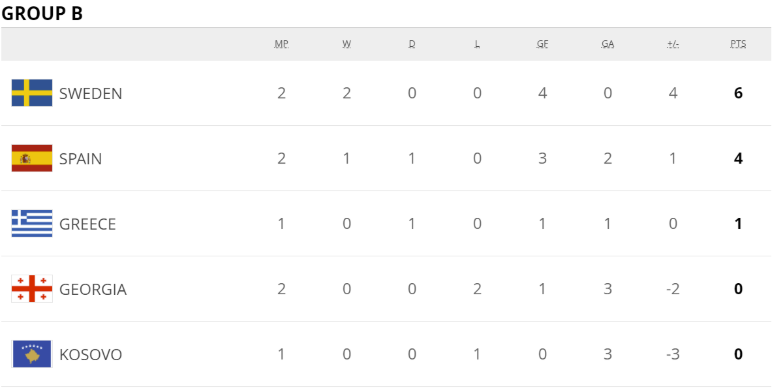The width and height of the screenshot is (772, 388).
Task: Click the D draws column header
Action: click(412, 44)
